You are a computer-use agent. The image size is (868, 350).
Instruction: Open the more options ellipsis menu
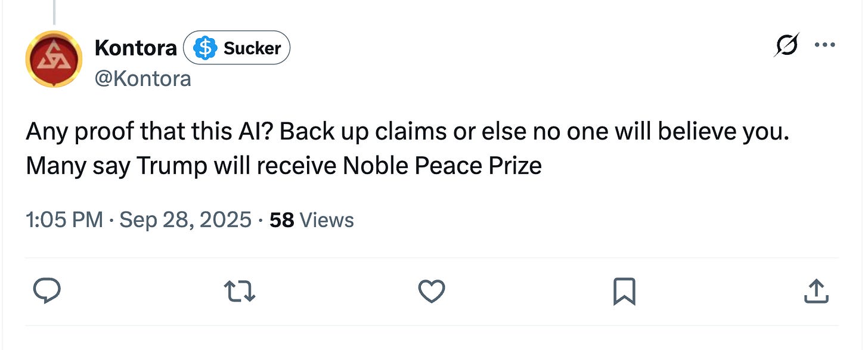(x=826, y=45)
